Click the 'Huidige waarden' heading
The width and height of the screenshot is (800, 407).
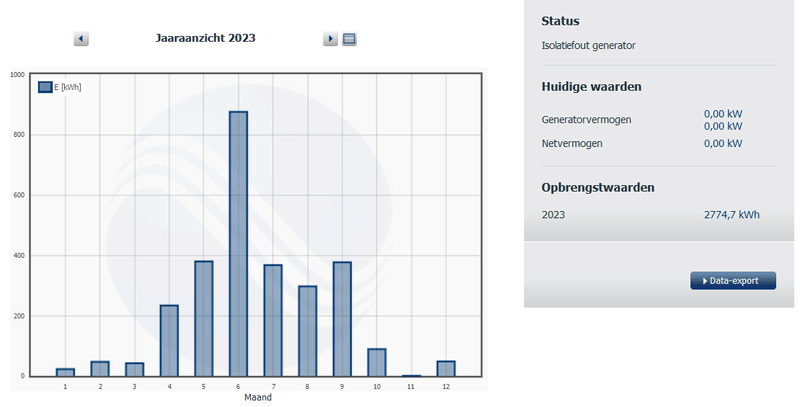[591, 87]
